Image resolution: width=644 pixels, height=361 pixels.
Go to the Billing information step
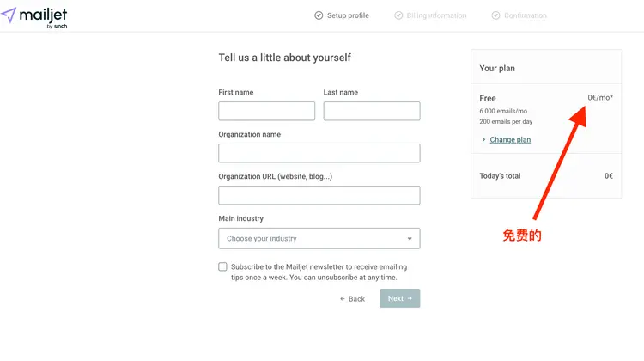click(x=437, y=15)
